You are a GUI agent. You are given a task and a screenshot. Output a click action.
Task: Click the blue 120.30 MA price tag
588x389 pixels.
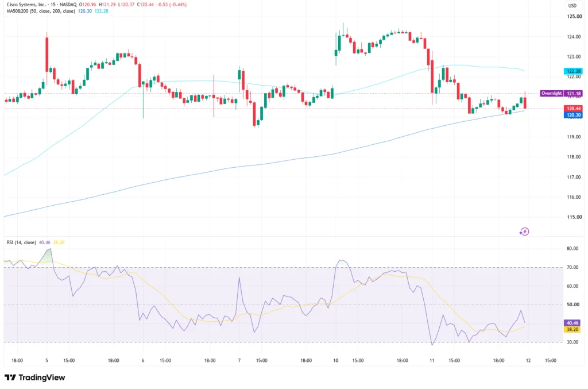tap(574, 115)
